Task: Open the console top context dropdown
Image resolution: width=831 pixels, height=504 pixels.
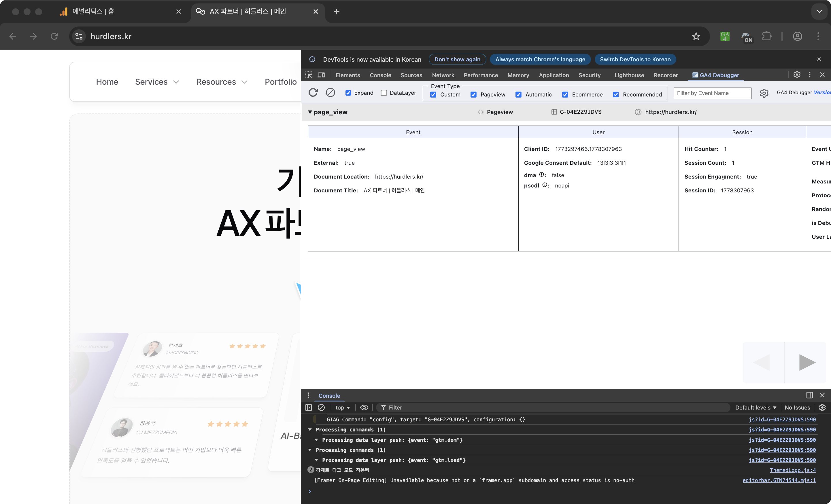Action: (x=342, y=407)
